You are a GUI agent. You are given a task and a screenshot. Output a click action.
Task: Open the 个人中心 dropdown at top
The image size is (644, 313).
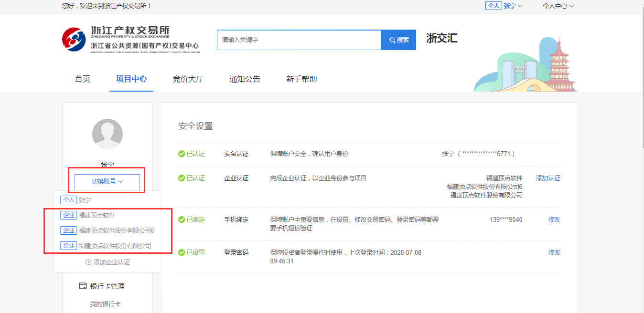558,6
